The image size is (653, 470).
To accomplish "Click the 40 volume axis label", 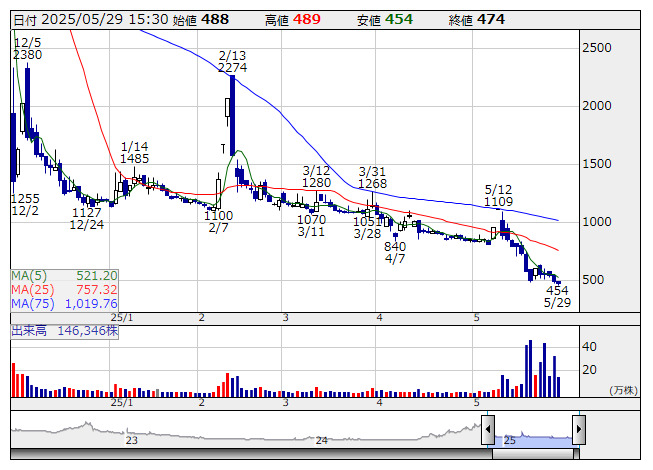I will (x=589, y=346).
